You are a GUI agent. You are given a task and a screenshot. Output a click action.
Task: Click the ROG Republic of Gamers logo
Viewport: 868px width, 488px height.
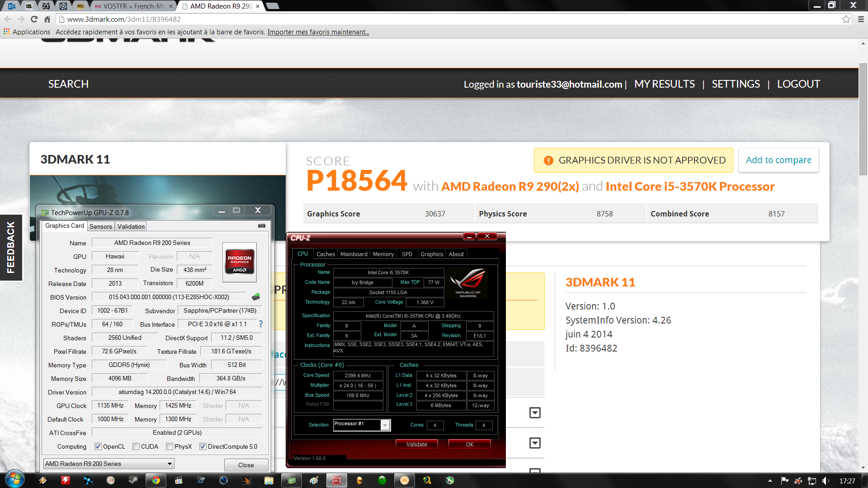coord(468,282)
